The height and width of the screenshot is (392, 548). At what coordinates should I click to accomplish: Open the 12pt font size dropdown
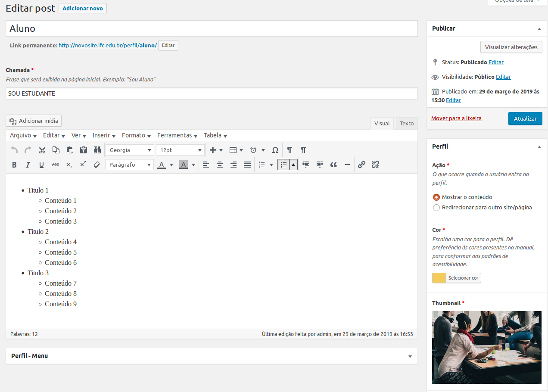coord(180,150)
